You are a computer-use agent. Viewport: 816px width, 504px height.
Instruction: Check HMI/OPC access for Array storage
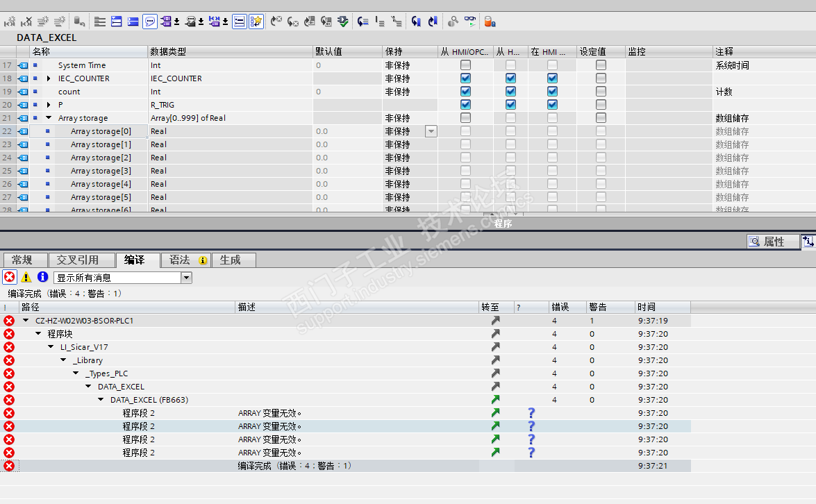coord(466,118)
